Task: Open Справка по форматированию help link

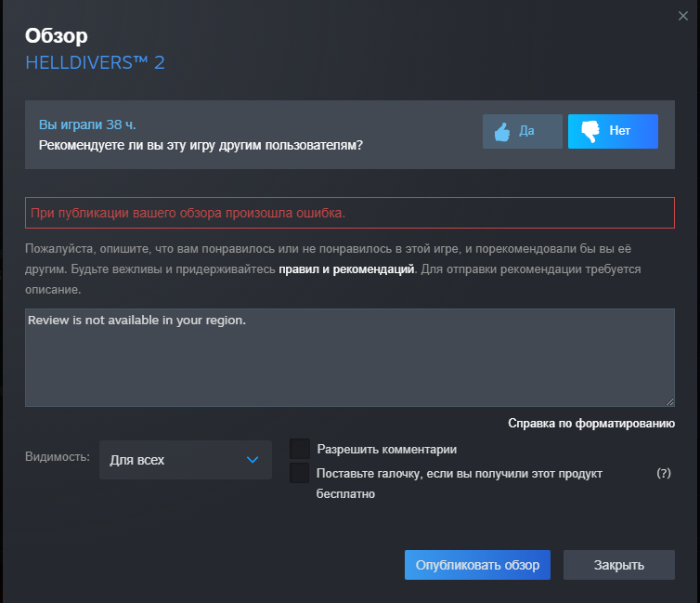Action: (x=591, y=424)
